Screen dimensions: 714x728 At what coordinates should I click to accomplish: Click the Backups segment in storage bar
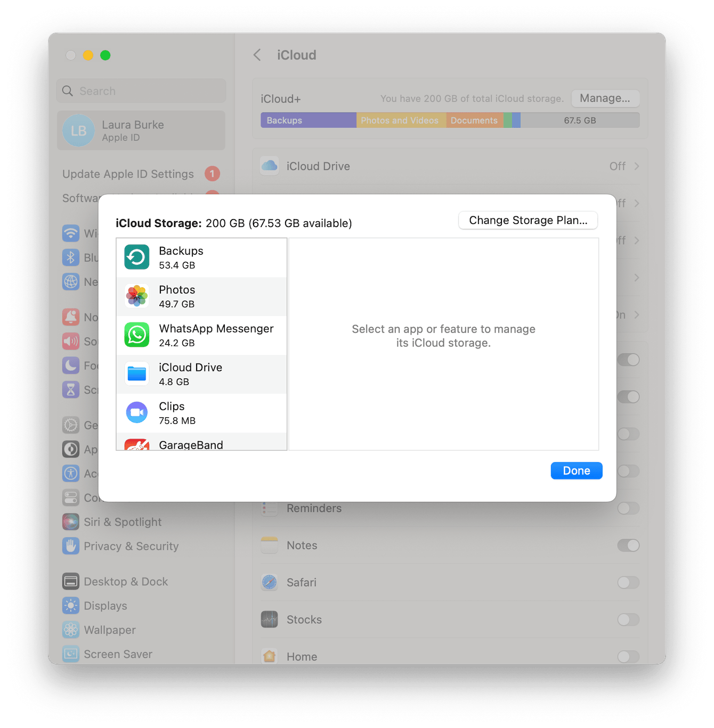coord(309,120)
